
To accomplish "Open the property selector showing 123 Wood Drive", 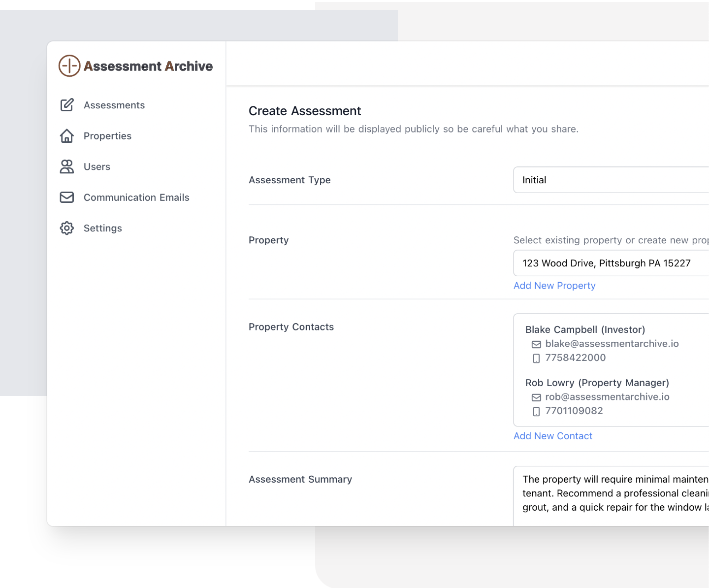I will coord(611,263).
